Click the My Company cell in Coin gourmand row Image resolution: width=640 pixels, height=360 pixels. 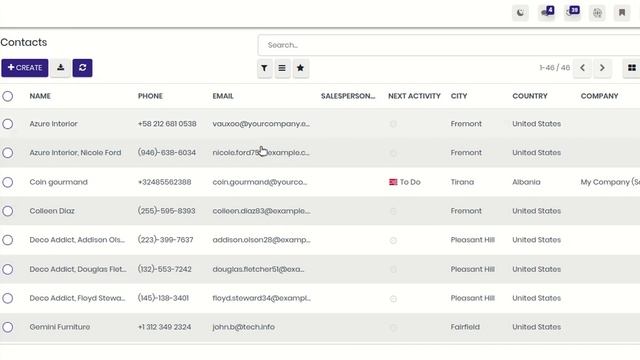coord(610,182)
